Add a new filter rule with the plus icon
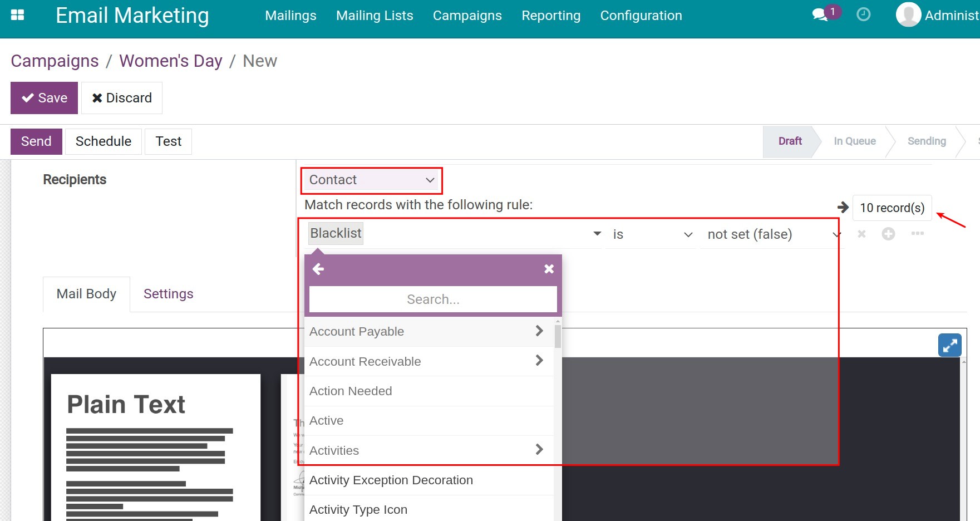980x521 pixels. 889,234
